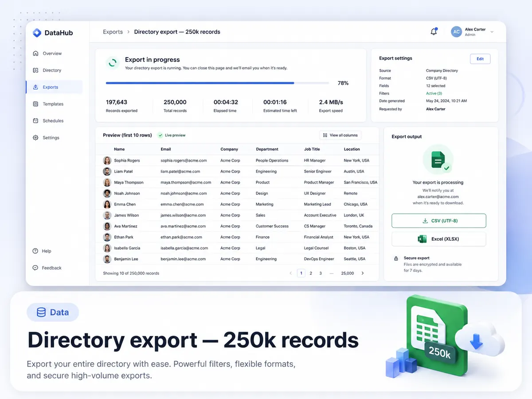Click the Exports breadcrumb link
Image resolution: width=532 pixels, height=399 pixels.
click(x=113, y=32)
